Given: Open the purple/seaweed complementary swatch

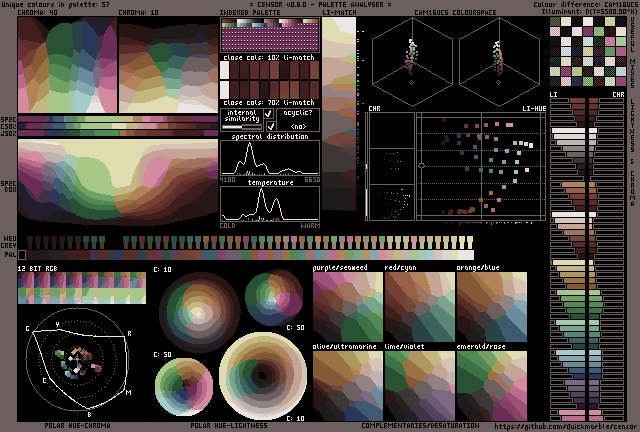Looking at the screenshot, I should point(348,307).
